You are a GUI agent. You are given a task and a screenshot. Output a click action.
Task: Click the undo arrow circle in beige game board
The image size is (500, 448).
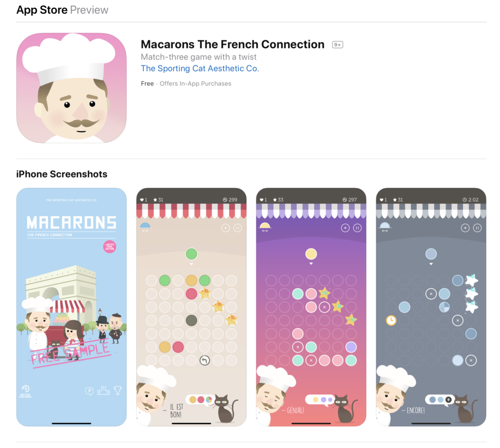(x=205, y=361)
